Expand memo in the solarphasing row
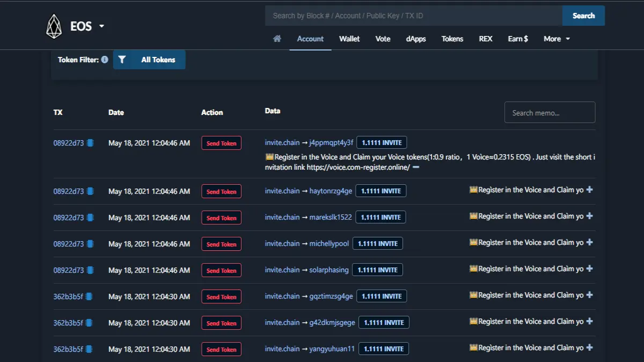Image resolution: width=644 pixels, height=362 pixels. tap(589, 269)
